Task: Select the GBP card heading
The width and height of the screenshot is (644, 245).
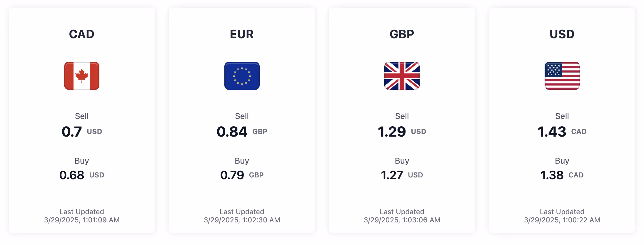Action: pos(402,34)
